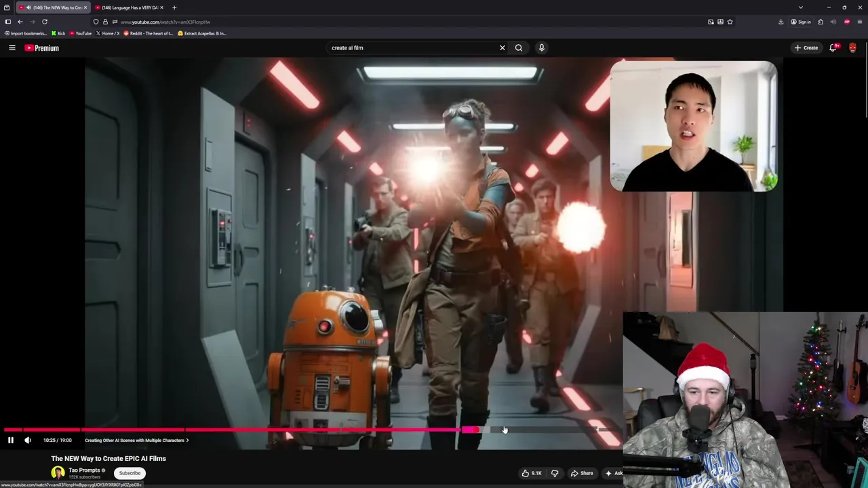Go to the YouTube Premium home logo
This screenshot has width=868, height=488.
(42, 47)
